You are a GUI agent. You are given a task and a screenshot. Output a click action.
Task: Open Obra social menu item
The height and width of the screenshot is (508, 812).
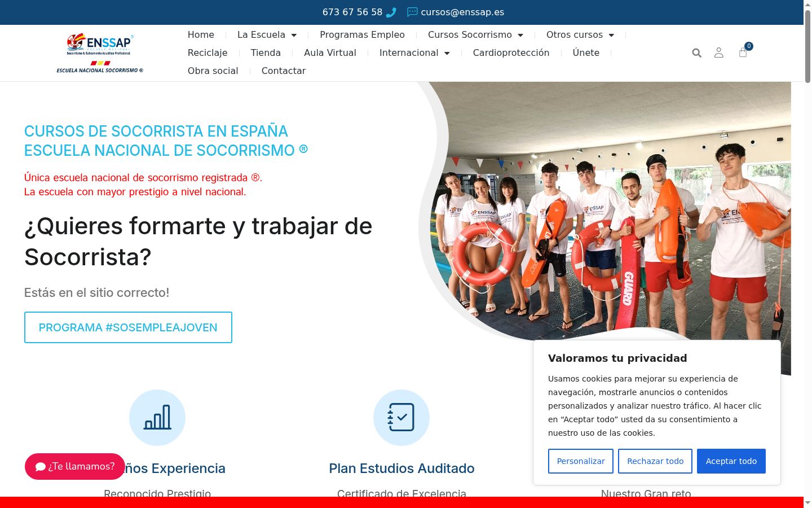click(x=213, y=71)
